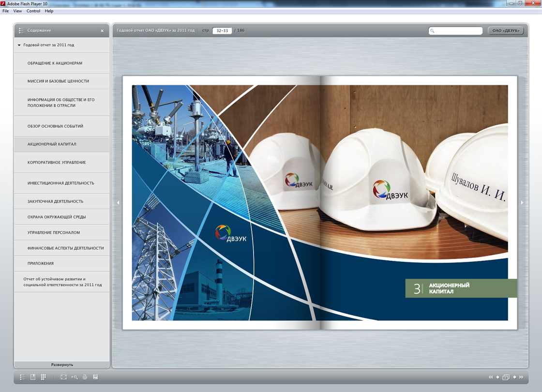Open the ФИНАНСОВЫЕ АСПЕКТЫ ДЕЯТЕЛЬНОСТИ chapter
Screen dimensions: 542x392
tap(62, 248)
